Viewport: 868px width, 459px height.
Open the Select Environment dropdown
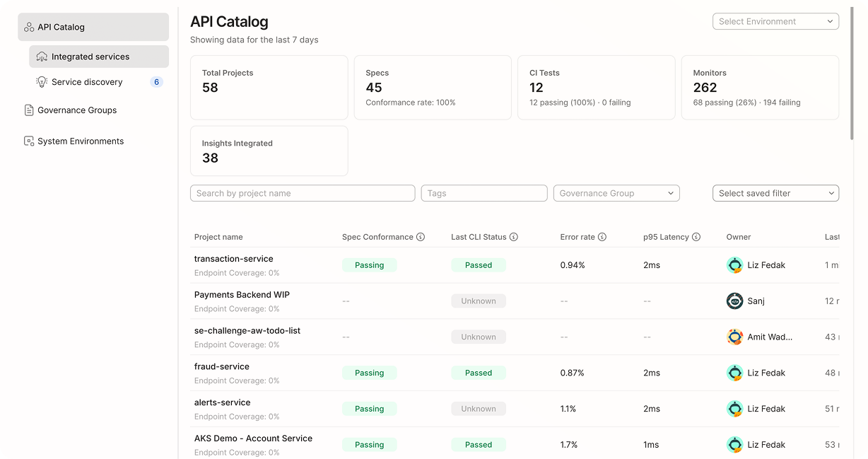pos(775,21)
